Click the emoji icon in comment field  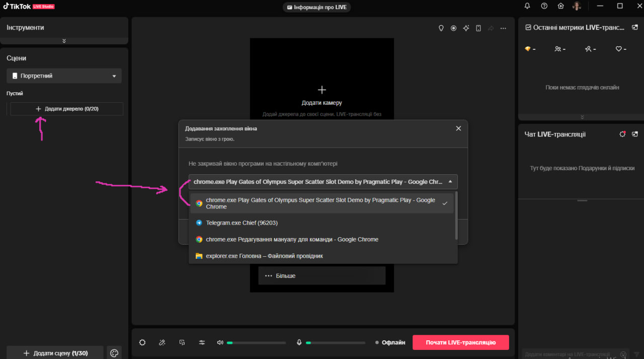[623, 354]
